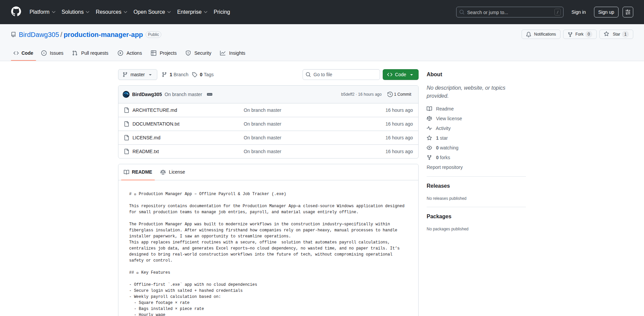
Task: Open README.txt file
Action: pos(146,151)
